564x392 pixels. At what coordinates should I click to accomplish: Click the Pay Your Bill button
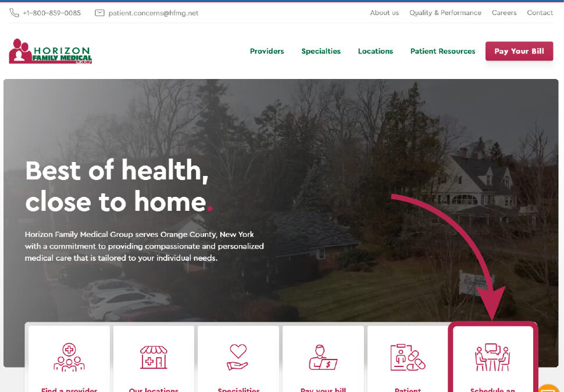pos(519,51)
